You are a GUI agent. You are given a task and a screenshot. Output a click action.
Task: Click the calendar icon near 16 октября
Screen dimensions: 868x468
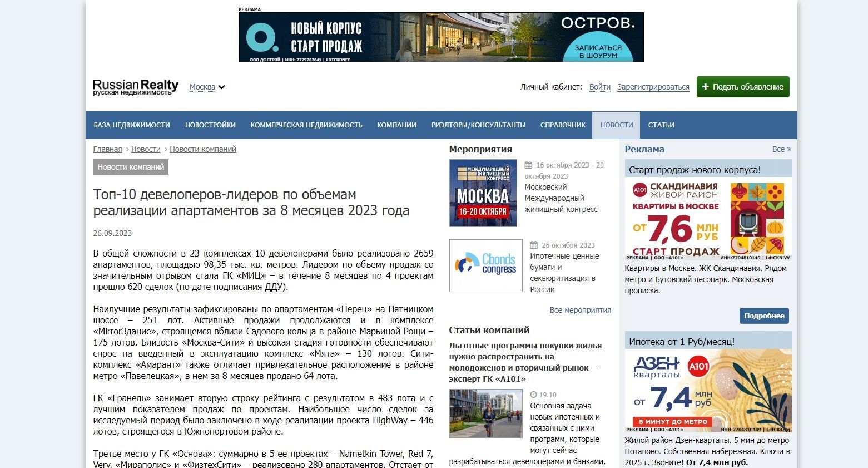pyautogui.click(x=528, y=165)
